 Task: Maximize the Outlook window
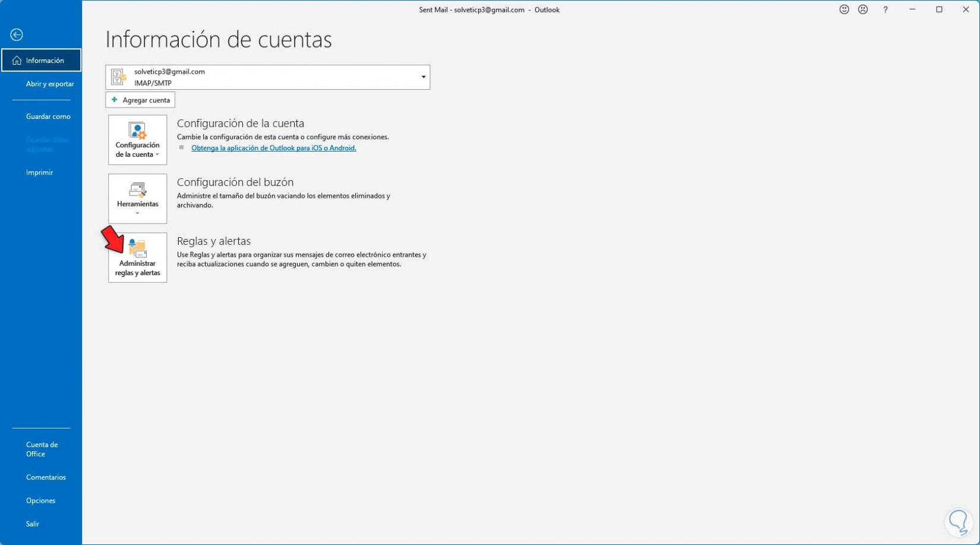tap(939, 10)
